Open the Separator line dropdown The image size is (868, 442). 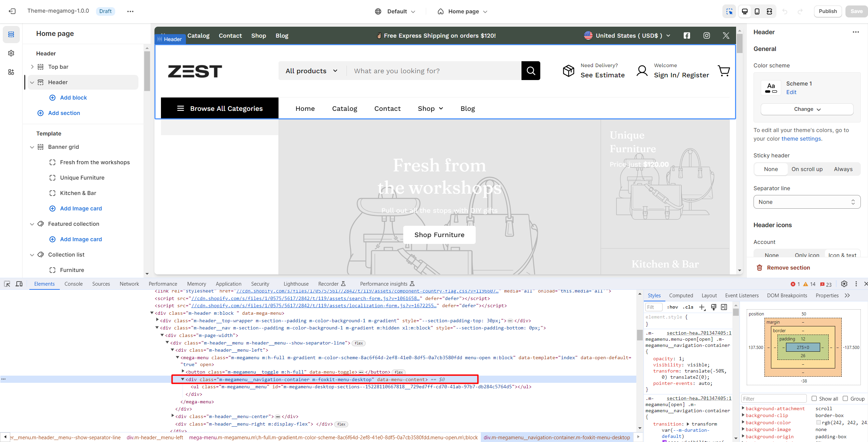(x=807, y=202)
